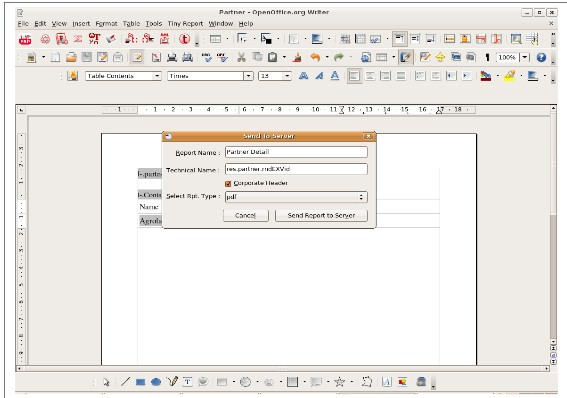
Task: Open the Tools menu
Action: point(154,23)
